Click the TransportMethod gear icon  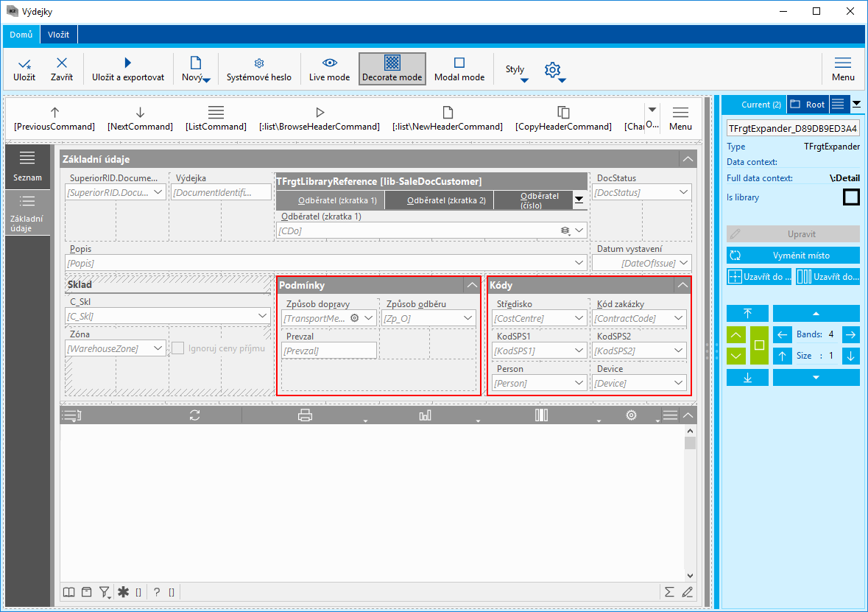coord(354,318)
